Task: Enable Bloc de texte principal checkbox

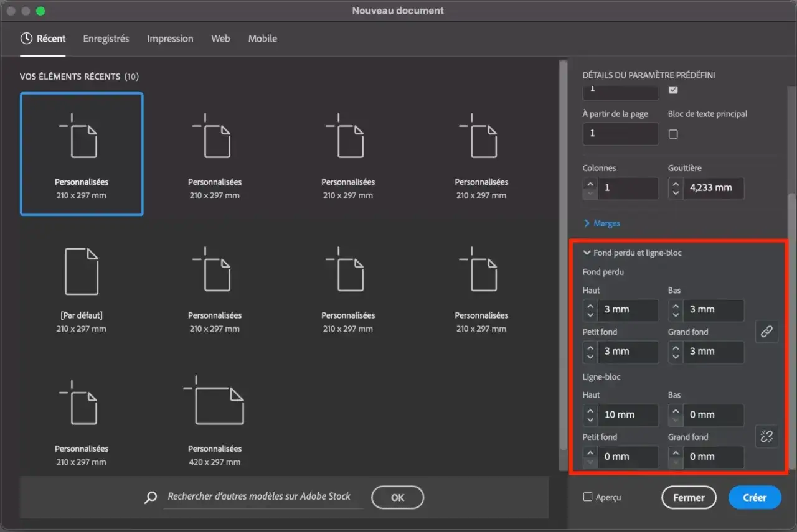Action: (673, 134)
